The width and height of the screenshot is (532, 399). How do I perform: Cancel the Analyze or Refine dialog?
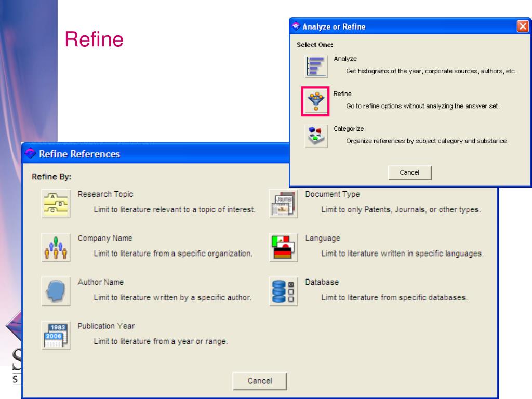[409, 172]
